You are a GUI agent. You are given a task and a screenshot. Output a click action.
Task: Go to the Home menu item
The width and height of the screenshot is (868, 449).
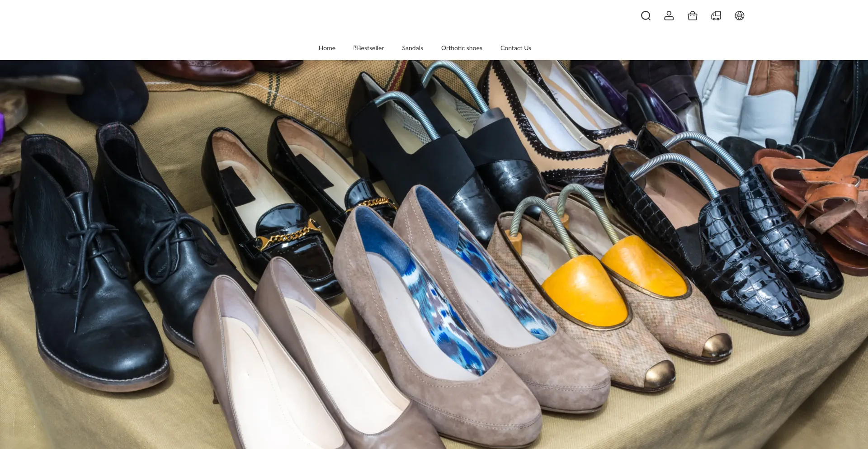point(326,48)
